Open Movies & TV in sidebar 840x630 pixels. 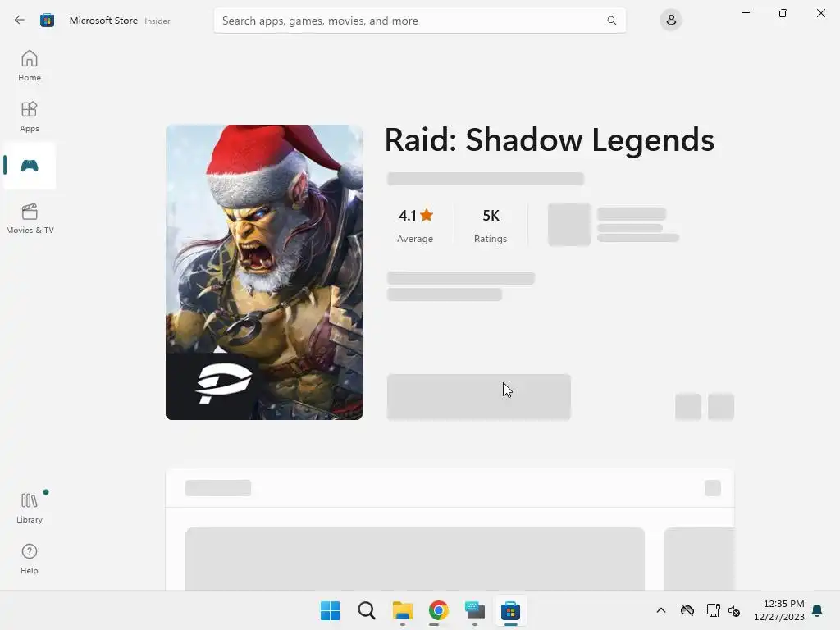(x=30, y=218)
